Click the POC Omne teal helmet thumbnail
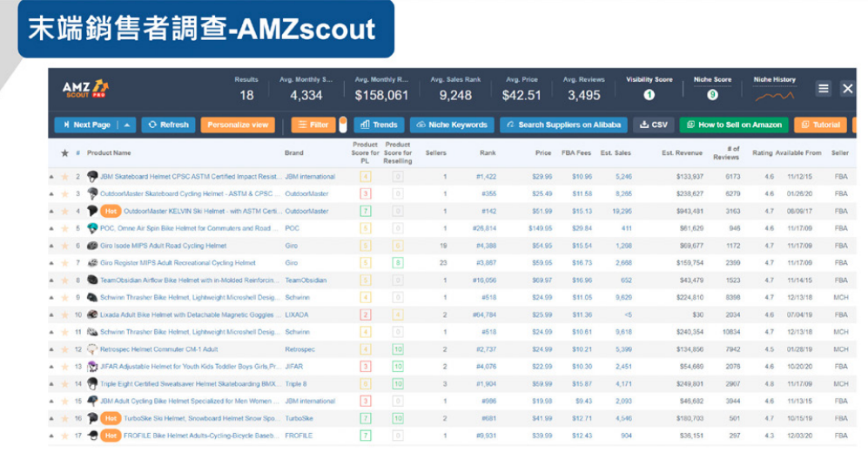 (x=92, y=228)
